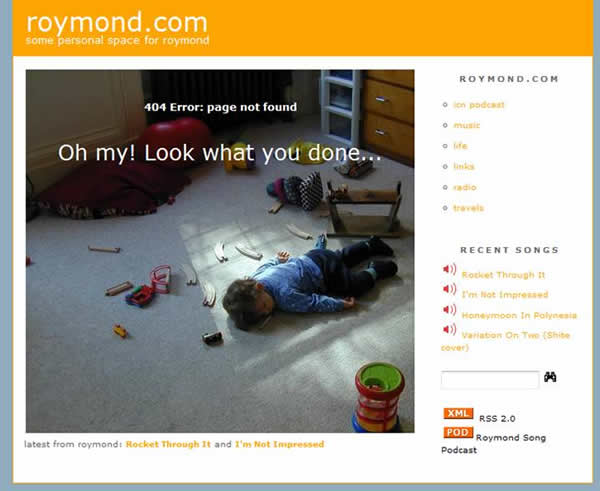This screenshot has width=600, height=491.
Task: Visit the links page
Action: point(464,166)
